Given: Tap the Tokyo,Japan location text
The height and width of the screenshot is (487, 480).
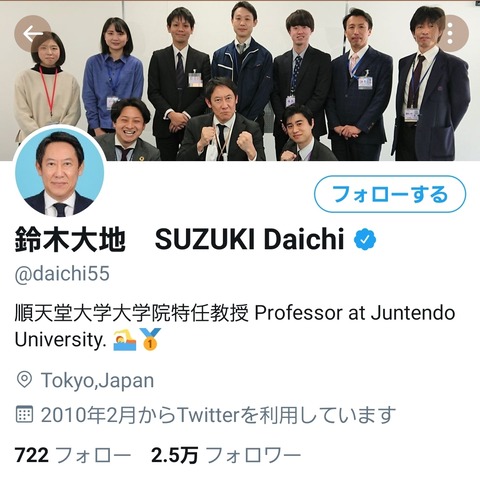Looking at the screenshot, I should tap(97, 380).
